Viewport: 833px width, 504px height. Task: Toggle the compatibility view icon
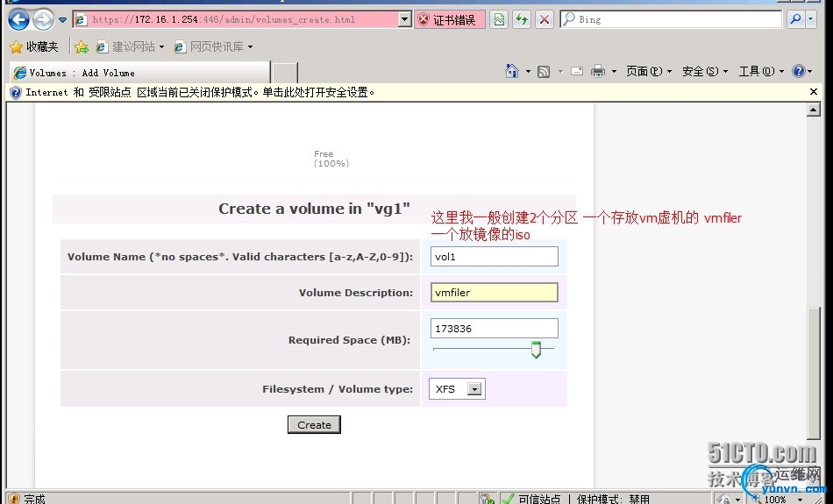pyautogui.click(x=499, y=19)
